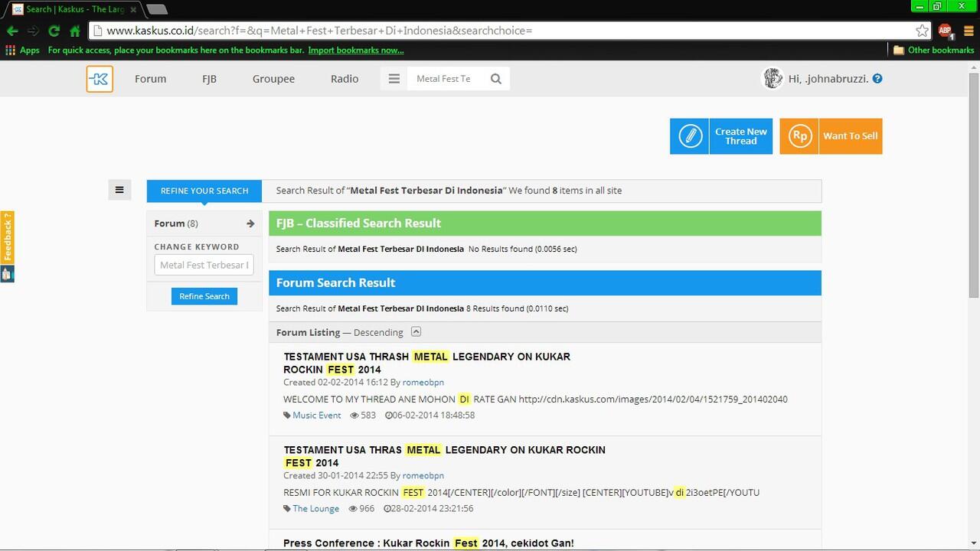980x551 pixels.
Task: Click the 966 views count
Action: 361,508
